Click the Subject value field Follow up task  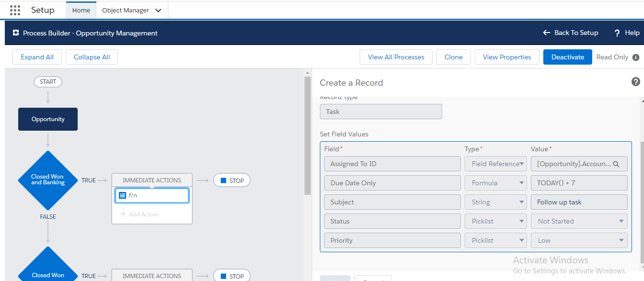(579, 202)
